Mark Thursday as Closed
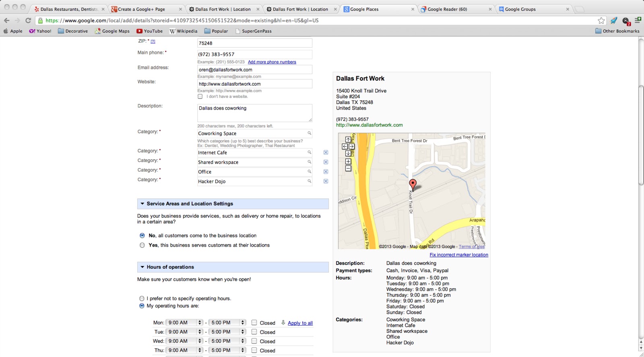The width and height of the screenshot is (644, 357). [x=254, y=351]
